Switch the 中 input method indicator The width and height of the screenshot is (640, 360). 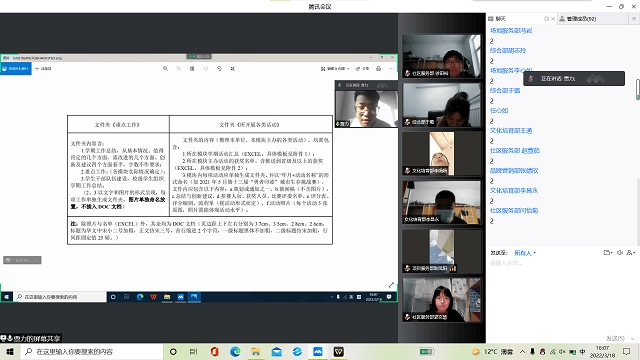(x=582, y=351)
